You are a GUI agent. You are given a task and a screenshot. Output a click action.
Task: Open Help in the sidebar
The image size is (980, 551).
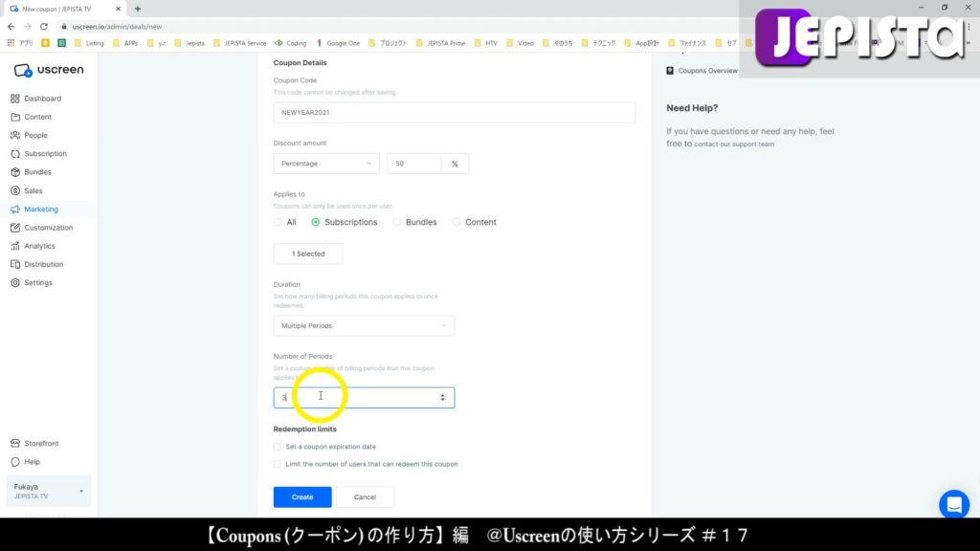25,462
